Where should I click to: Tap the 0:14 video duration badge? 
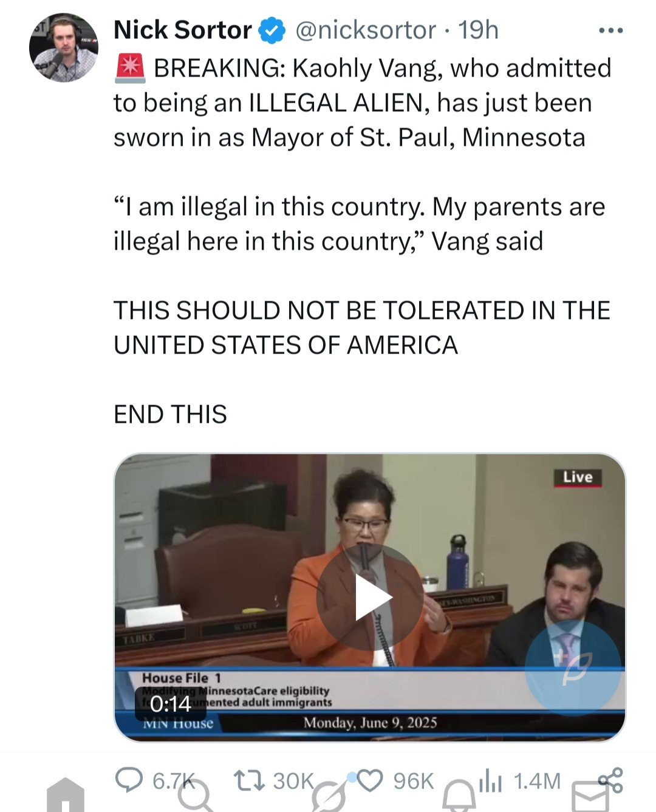click(170, 704)
